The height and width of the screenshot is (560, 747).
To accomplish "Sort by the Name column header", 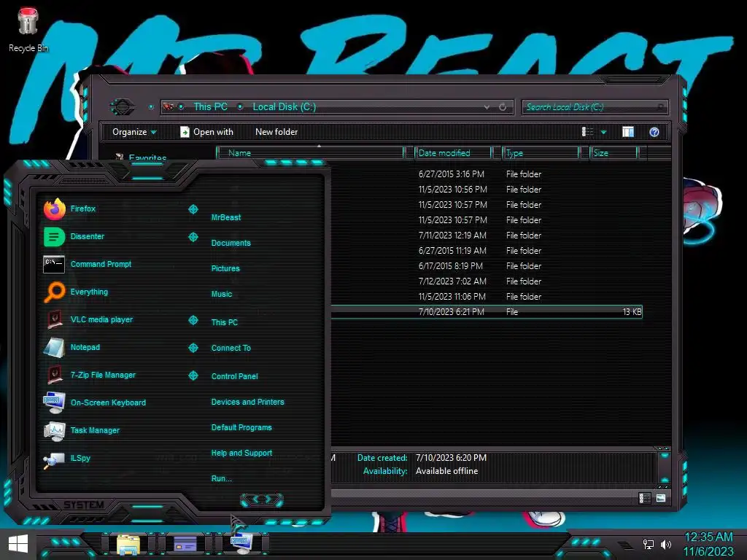I will pyautogui.click(x=311, y=153).
